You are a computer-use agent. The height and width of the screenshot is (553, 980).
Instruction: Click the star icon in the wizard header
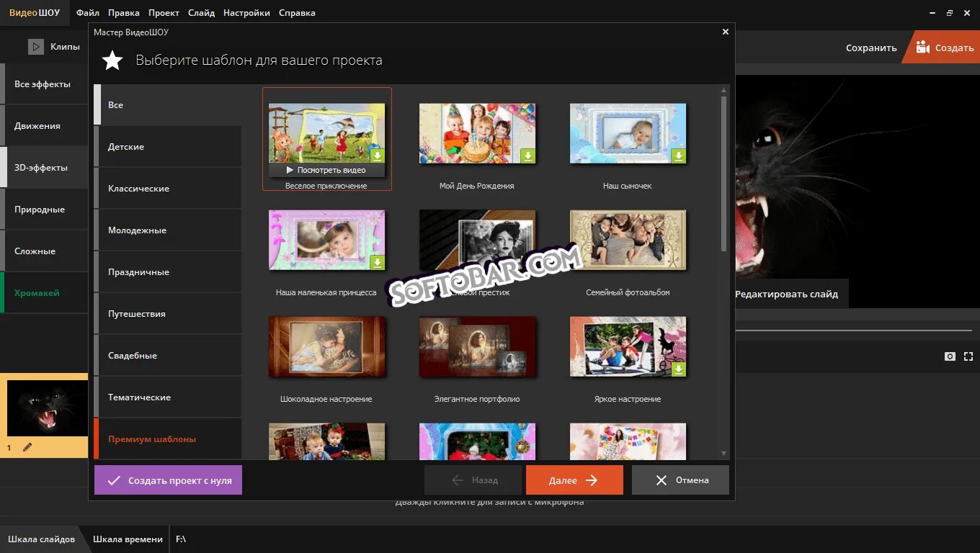tap(112, 60)
